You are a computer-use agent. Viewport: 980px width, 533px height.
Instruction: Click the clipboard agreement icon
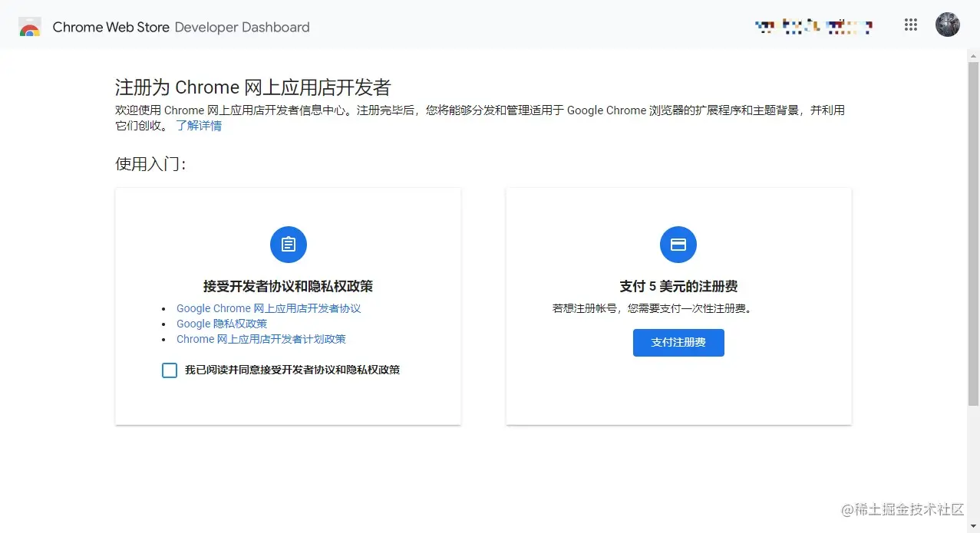pyautogui.click(x=289, y=245)
